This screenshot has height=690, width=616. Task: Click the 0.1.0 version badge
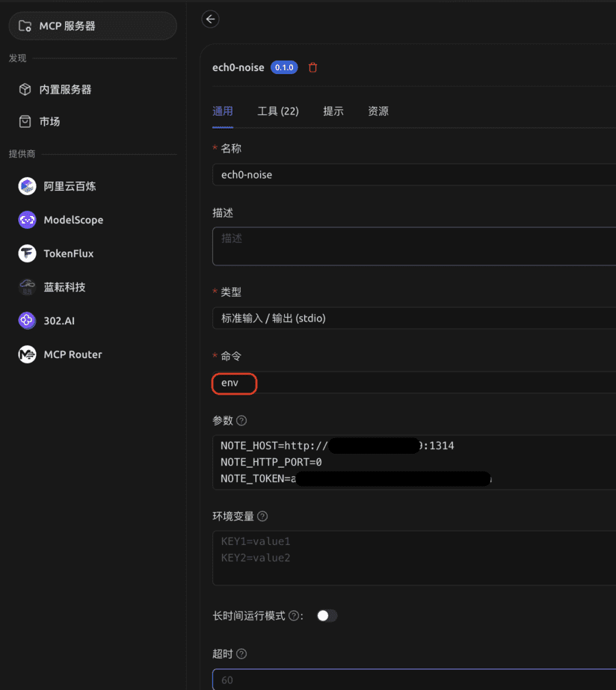(284, 67)
